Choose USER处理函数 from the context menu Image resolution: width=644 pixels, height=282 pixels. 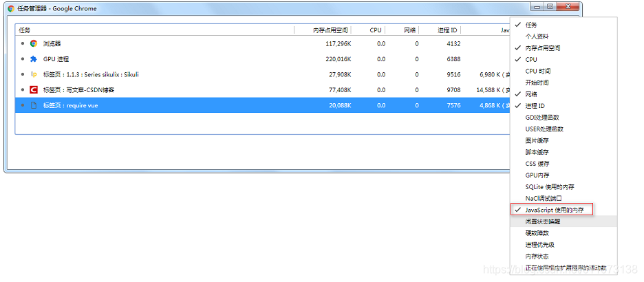click(563, 129)
